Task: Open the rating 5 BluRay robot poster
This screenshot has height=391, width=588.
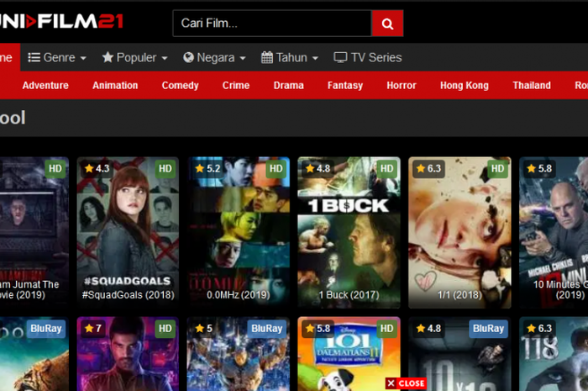Action: [239, 354]
